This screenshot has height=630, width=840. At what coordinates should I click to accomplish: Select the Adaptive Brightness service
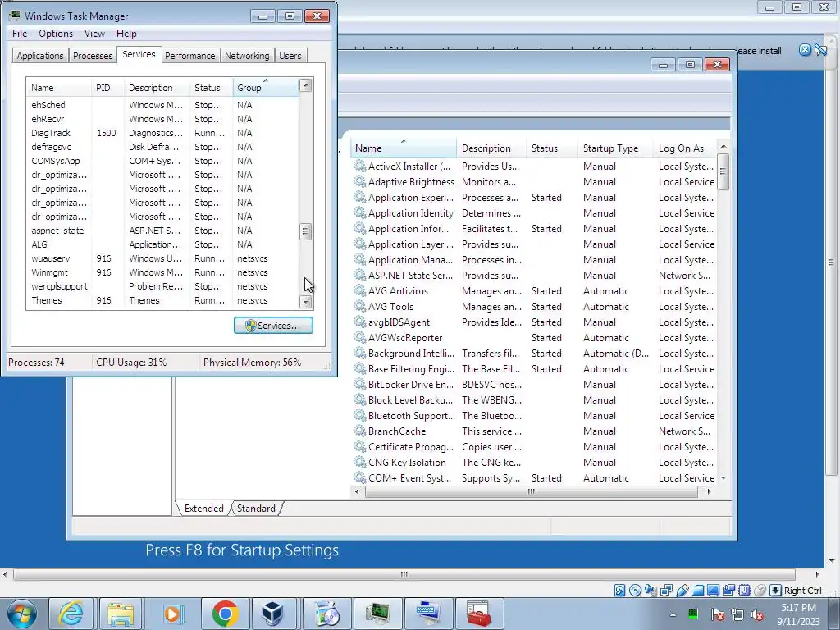534,182
